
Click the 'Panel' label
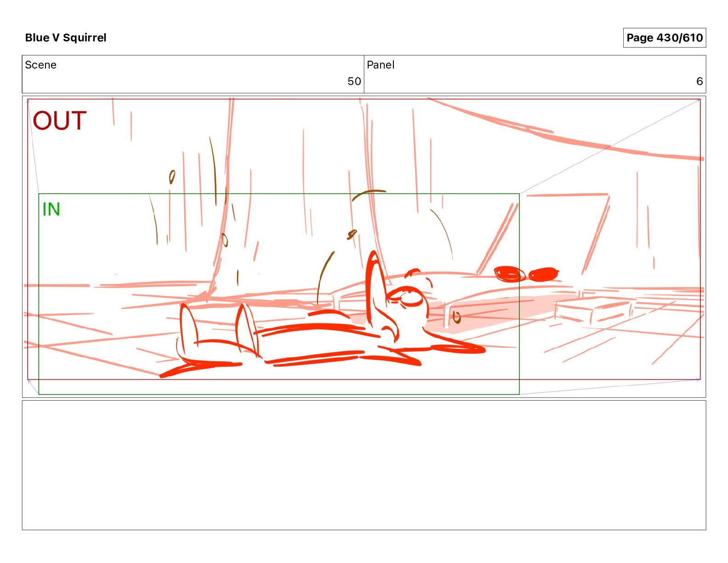381,65
